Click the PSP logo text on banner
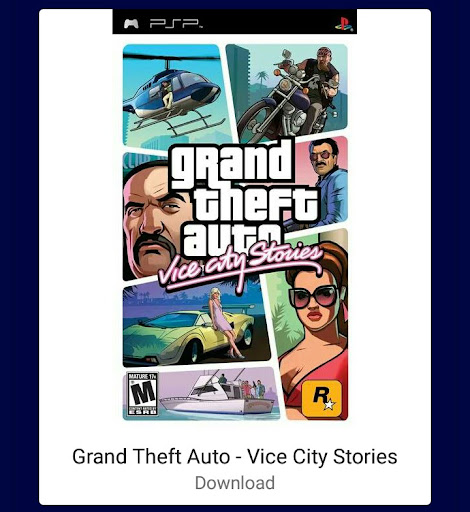470x512 pixels. (x=176, y=23)
